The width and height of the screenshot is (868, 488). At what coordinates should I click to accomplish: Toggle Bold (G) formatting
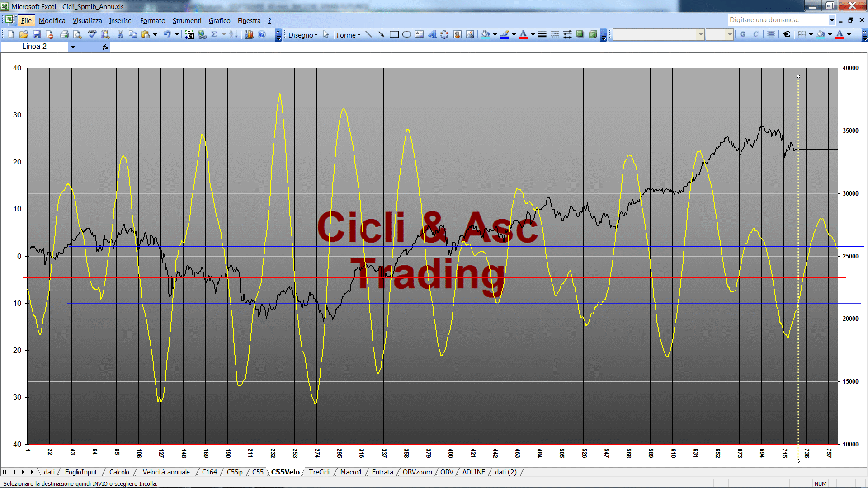click(743, 34)
